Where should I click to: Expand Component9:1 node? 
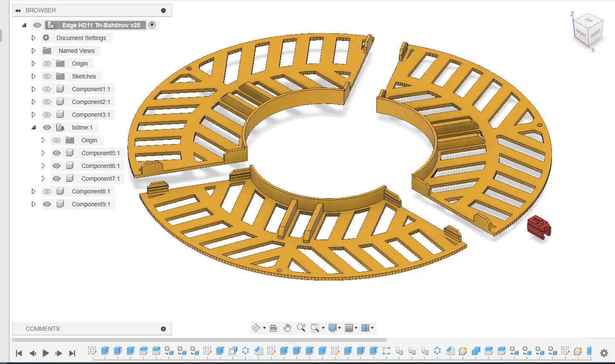pyautogui.click(x=34, y=204)
